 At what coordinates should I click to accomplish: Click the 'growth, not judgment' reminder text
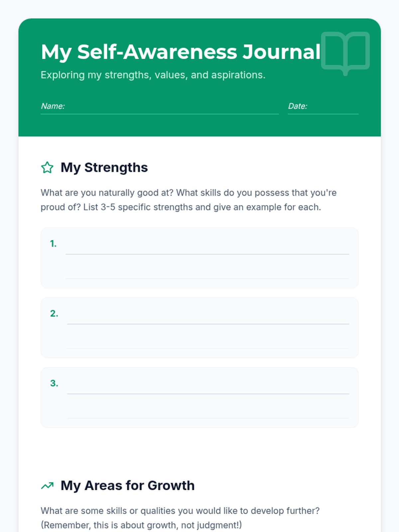[141, 525]
